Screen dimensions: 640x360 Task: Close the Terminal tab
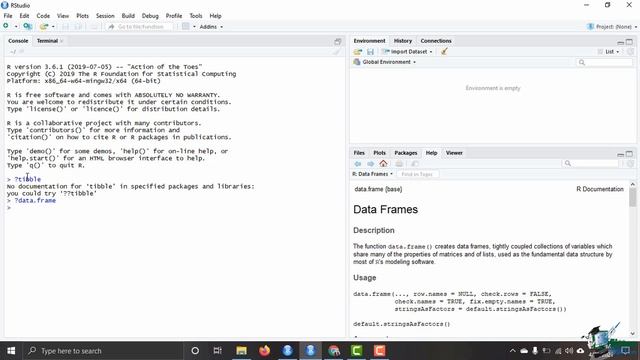(x=62, y=41)
